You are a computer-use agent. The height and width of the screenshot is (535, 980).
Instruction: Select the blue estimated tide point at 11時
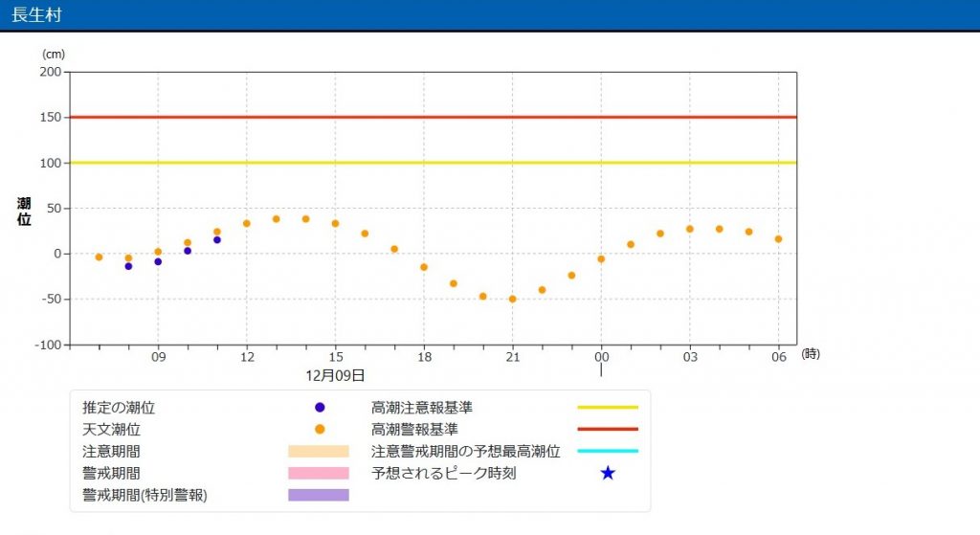click(x=217, y=240)
